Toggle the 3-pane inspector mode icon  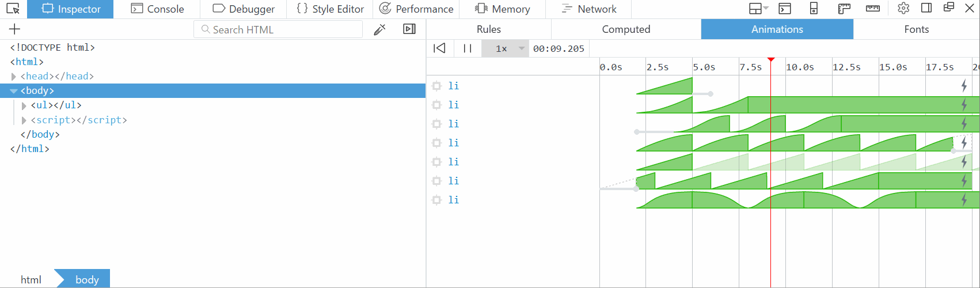tap(409, 29)
